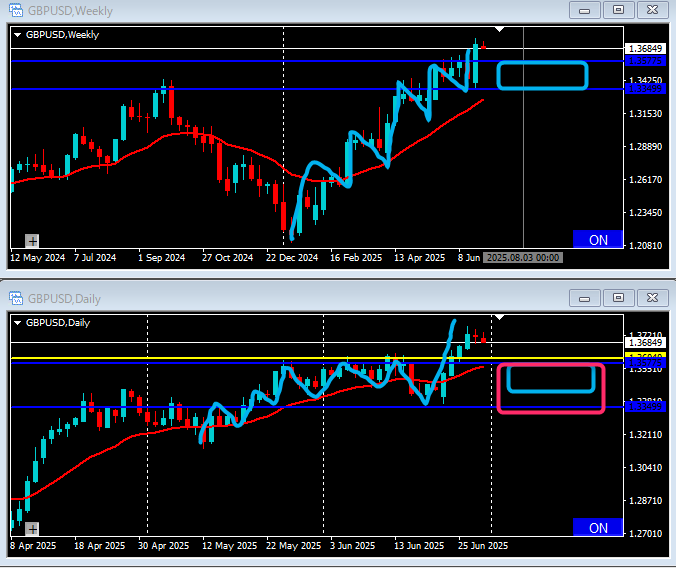Minimize the GBPUSD,Daily window
This screenshot has width=676, height=568.
tap(585, 298)
